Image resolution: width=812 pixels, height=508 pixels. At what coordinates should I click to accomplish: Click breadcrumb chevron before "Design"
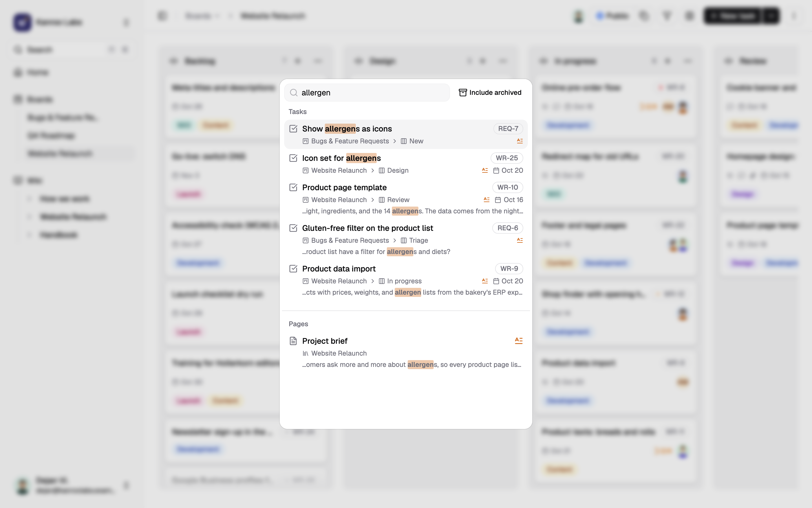point(372,170)
